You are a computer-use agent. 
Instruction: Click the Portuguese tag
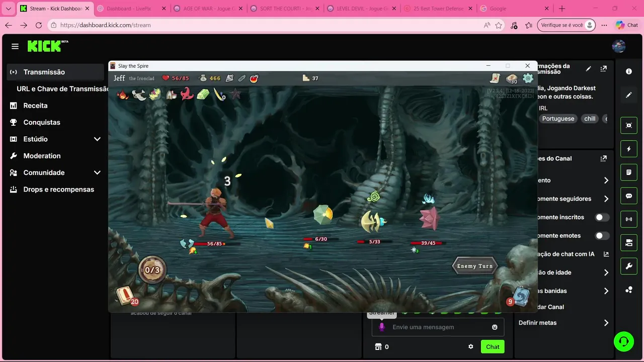click(558, 119)
